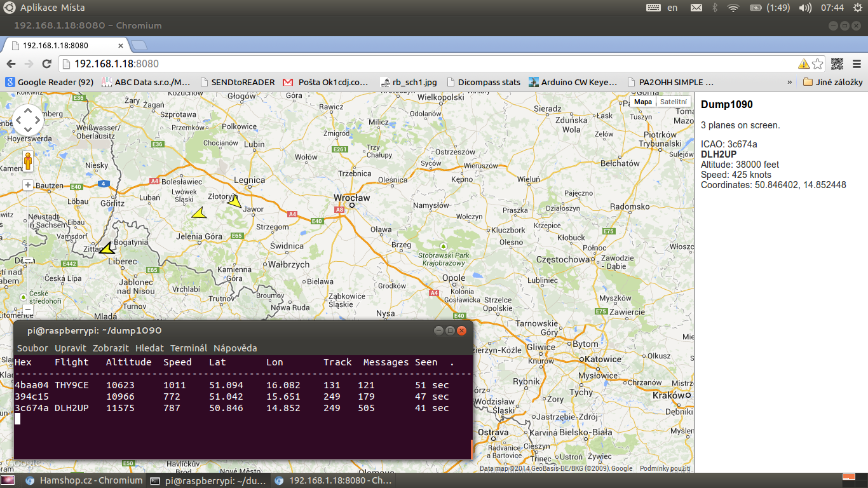Click the show desktop icon in bottom panel
The height and width of the screenshot is (488, 868).
8,480
